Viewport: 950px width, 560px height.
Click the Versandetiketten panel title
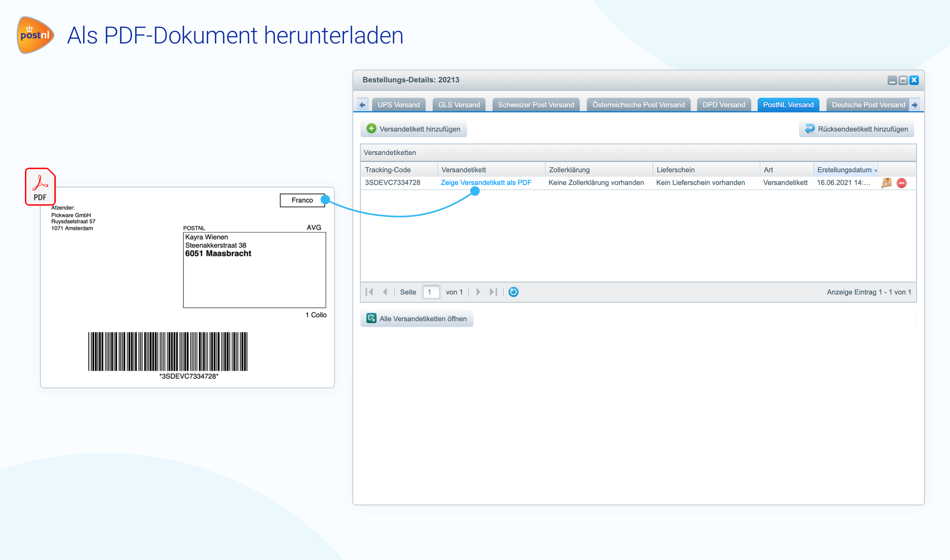(390, 153)
